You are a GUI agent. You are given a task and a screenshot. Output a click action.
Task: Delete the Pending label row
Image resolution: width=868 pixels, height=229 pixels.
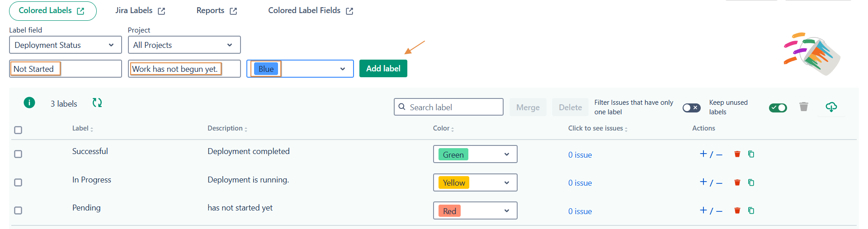[x=737, y=210]
